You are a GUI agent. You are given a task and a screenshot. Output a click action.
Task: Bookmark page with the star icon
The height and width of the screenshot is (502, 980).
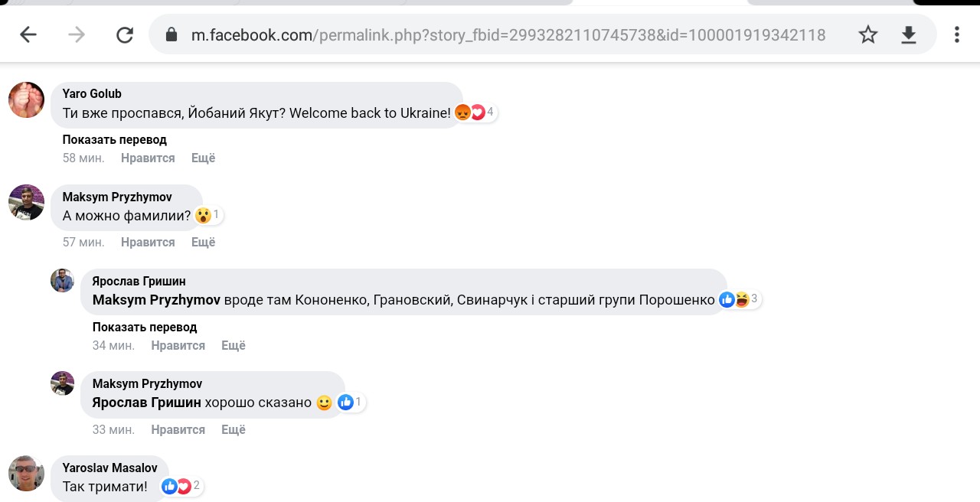(x=867, y=34)
